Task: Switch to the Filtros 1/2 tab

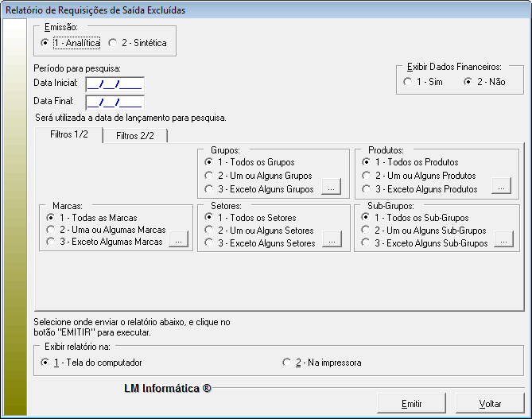Action: (x=69, y=135)
